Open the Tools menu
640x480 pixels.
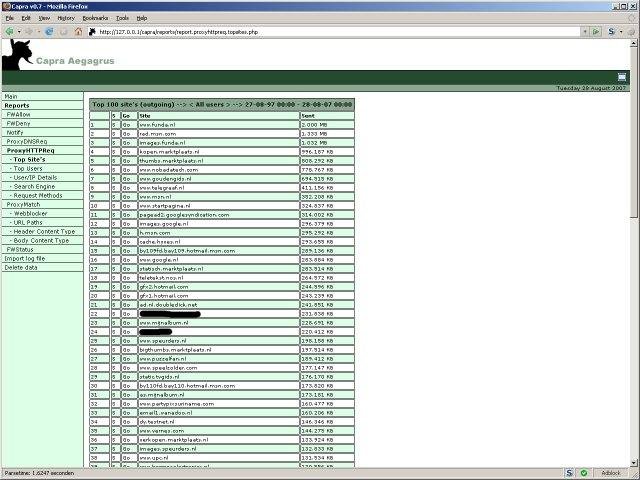(122, 18)
